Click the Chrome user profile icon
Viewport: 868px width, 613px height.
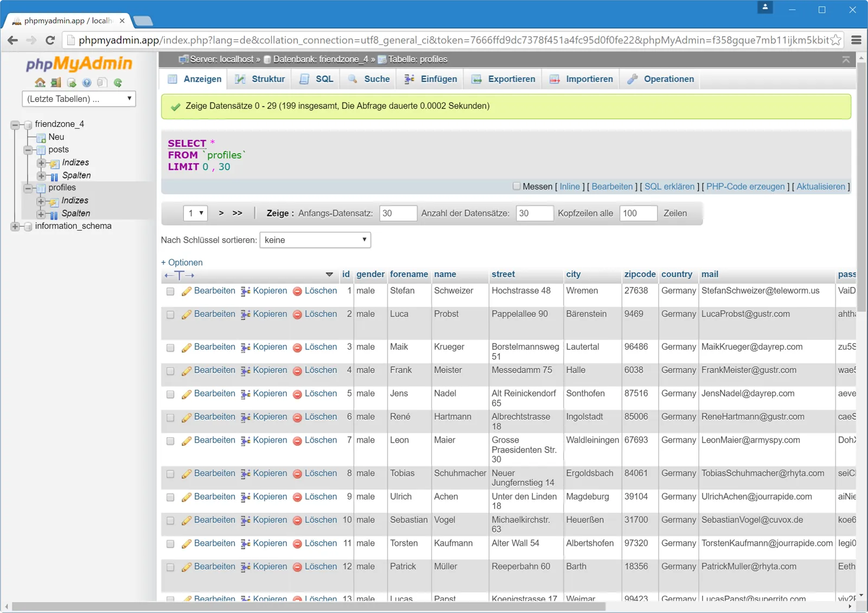coord(765,8)
